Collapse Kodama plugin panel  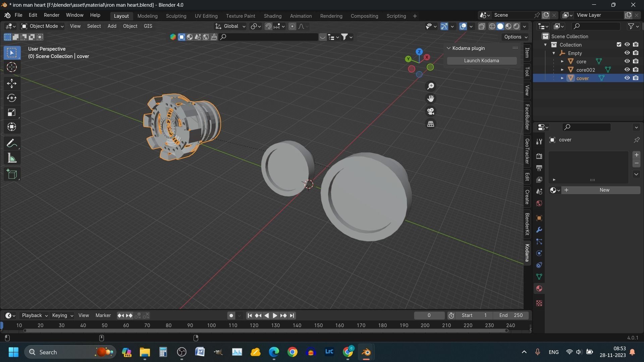[448, 48]
